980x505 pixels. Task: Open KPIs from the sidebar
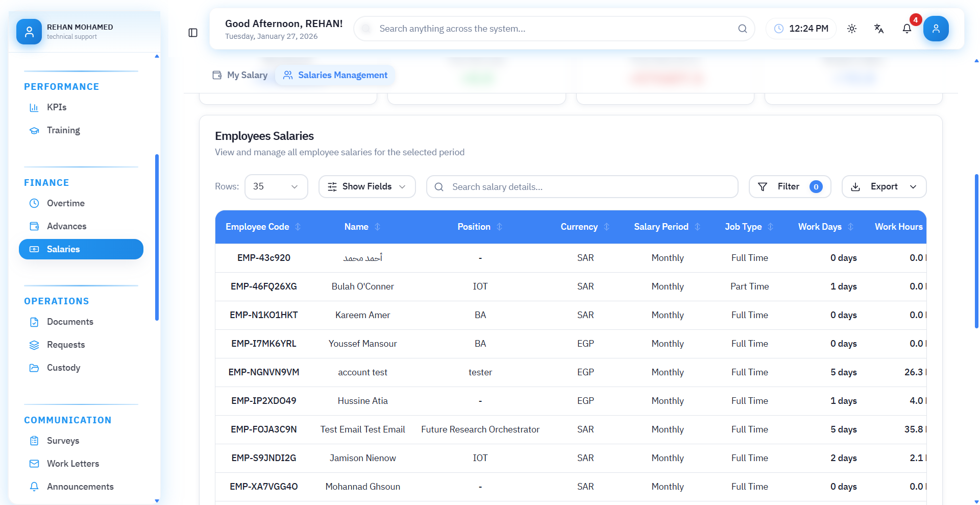coord(56,107)
